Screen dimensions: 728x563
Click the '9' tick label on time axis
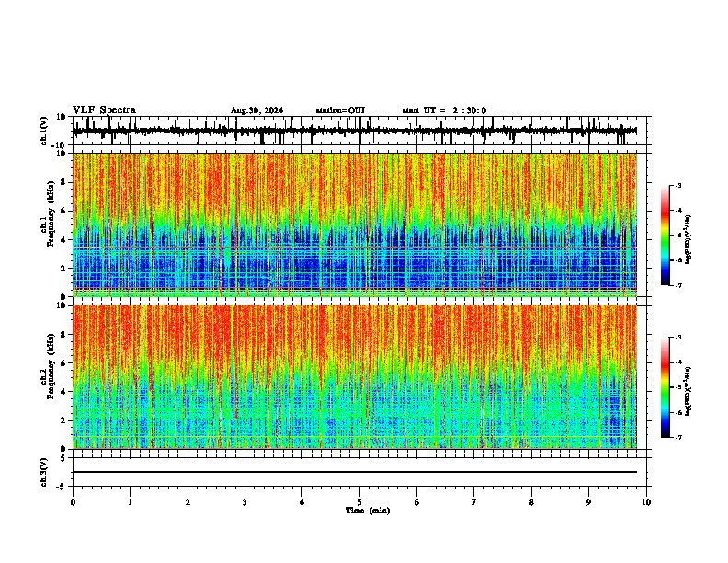tap(588, 502)
